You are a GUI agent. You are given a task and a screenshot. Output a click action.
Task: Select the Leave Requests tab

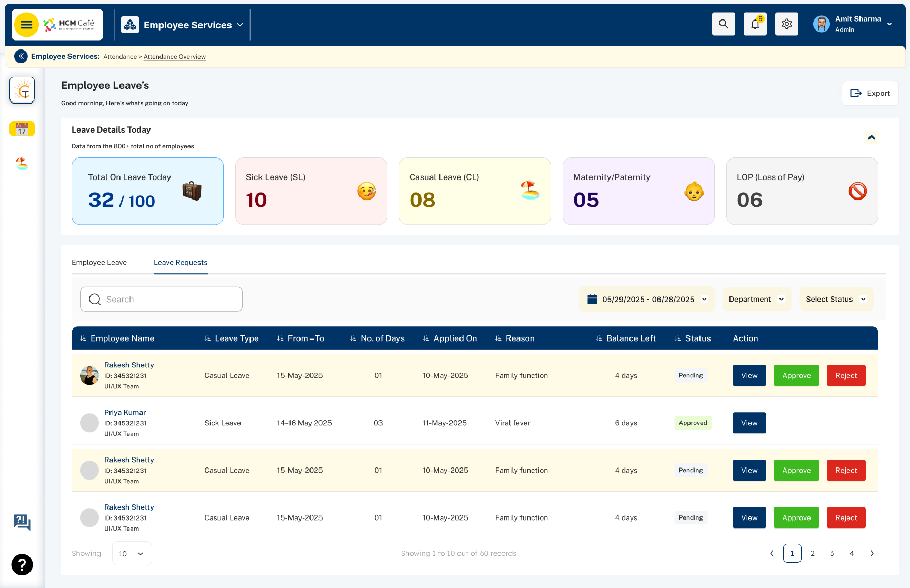181,262
